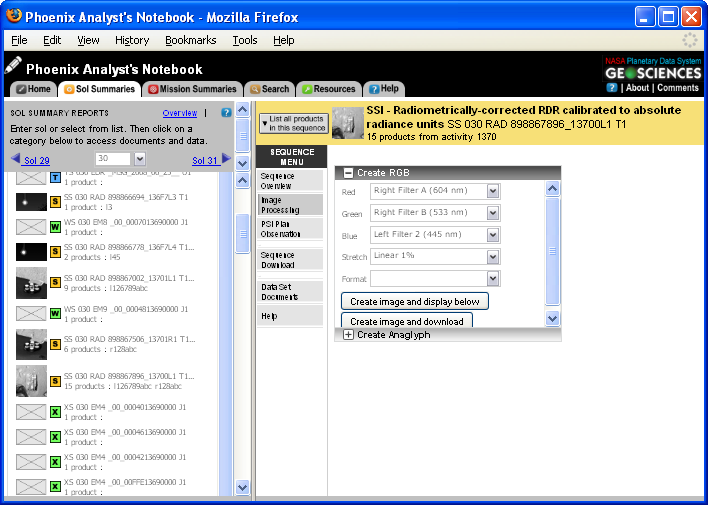Open the Red filter dropdown

pos(492,191)
